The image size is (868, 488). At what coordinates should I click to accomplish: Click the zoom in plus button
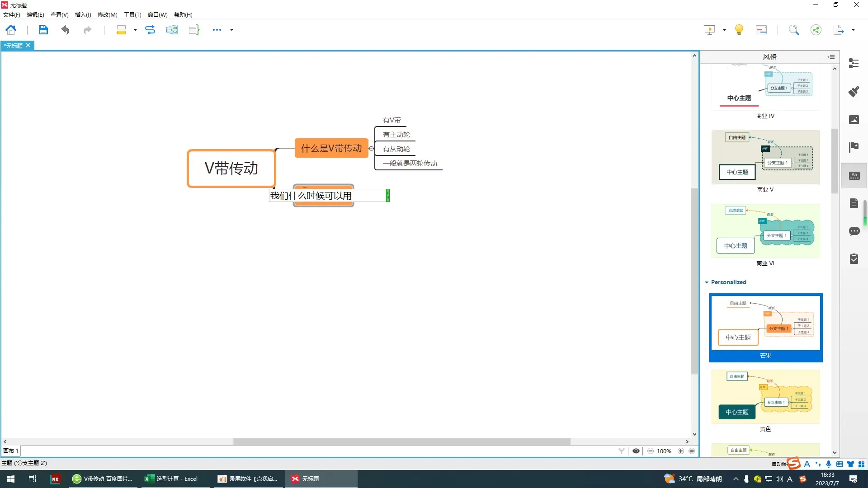tap(681, 451)
